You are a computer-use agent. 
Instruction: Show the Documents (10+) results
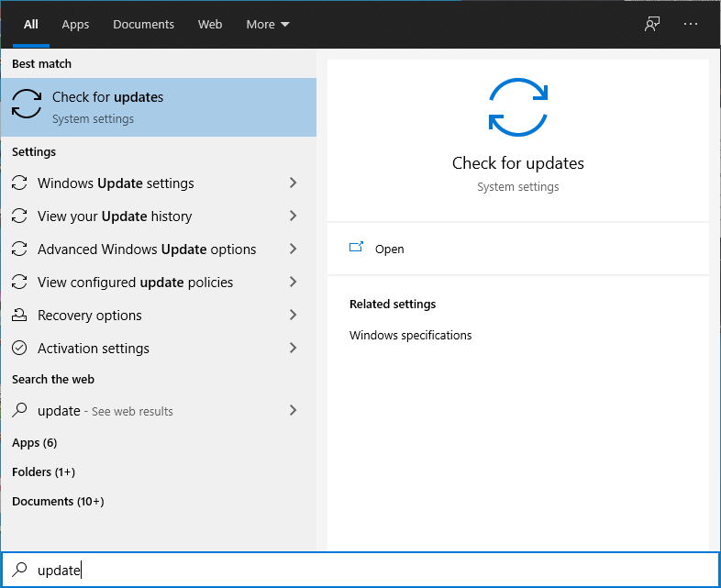tap(58, 501)
